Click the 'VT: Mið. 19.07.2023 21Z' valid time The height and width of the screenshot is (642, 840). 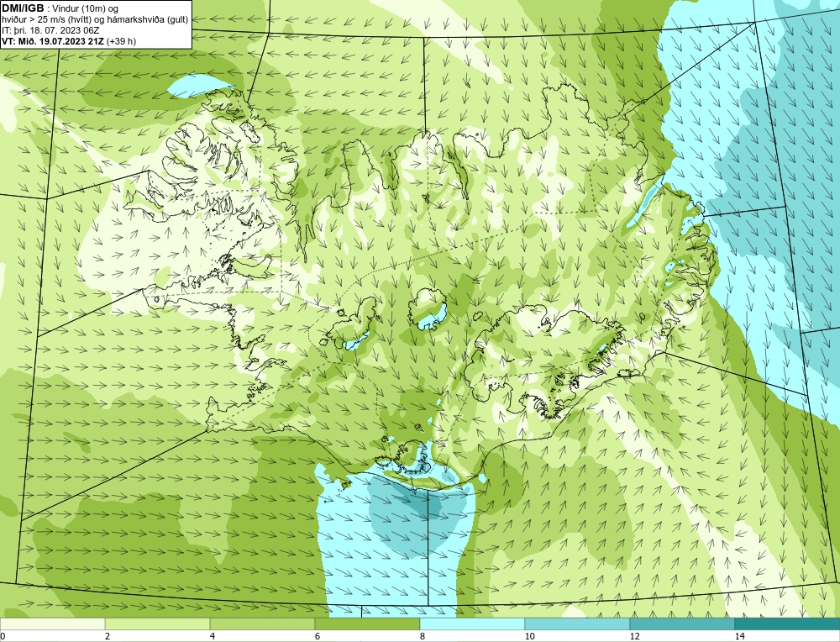(x=54, y=41)
